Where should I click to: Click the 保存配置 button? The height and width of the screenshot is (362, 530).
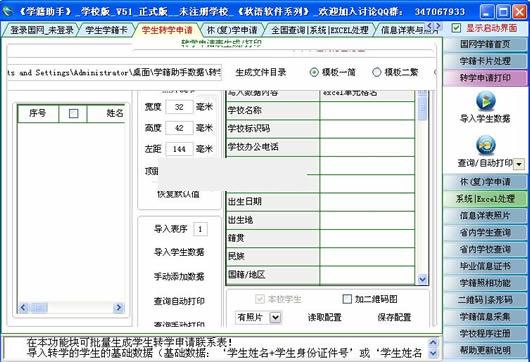[394, 317]
